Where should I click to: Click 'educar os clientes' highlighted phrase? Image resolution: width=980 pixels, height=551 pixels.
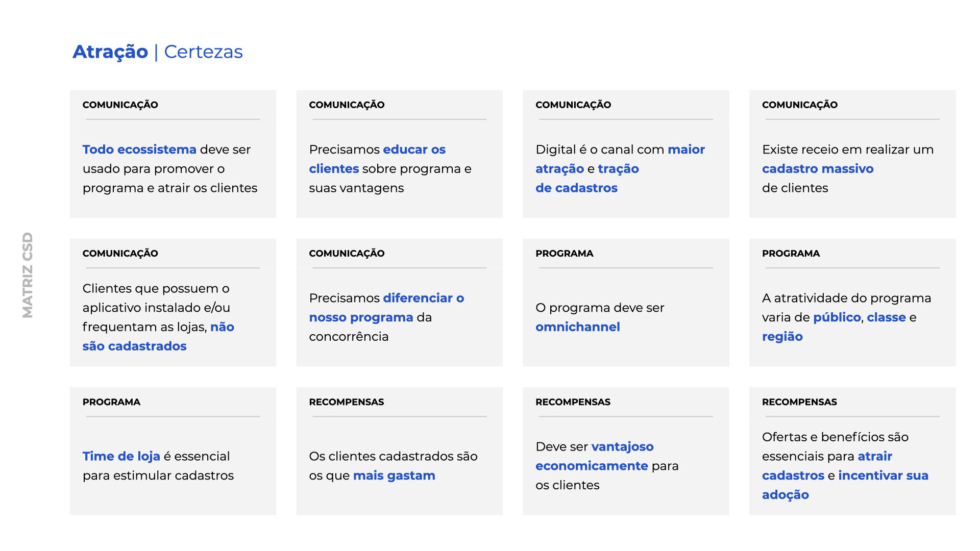tap(414, 149)
